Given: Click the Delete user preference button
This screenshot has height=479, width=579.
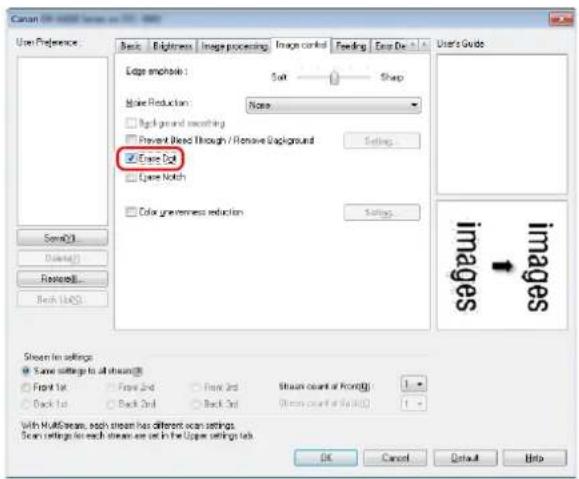Looking at the screenshot, I should coord(62,258).
